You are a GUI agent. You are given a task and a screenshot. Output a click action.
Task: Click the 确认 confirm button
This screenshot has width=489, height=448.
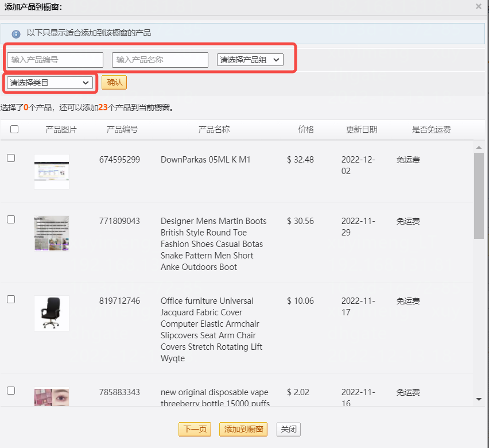click(114, 83)
